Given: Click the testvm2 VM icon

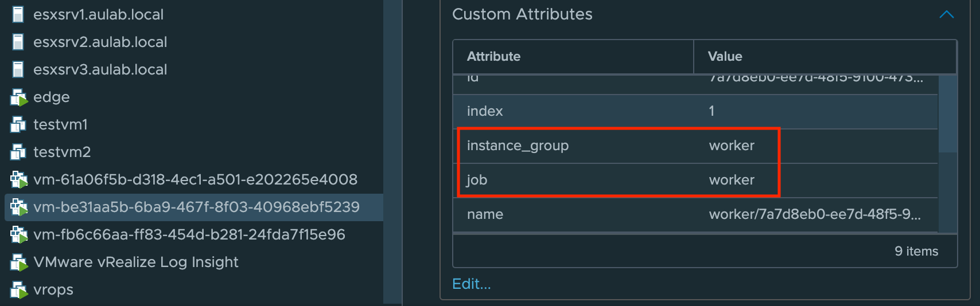Looking at the screenshot, I should coord(18,152).
